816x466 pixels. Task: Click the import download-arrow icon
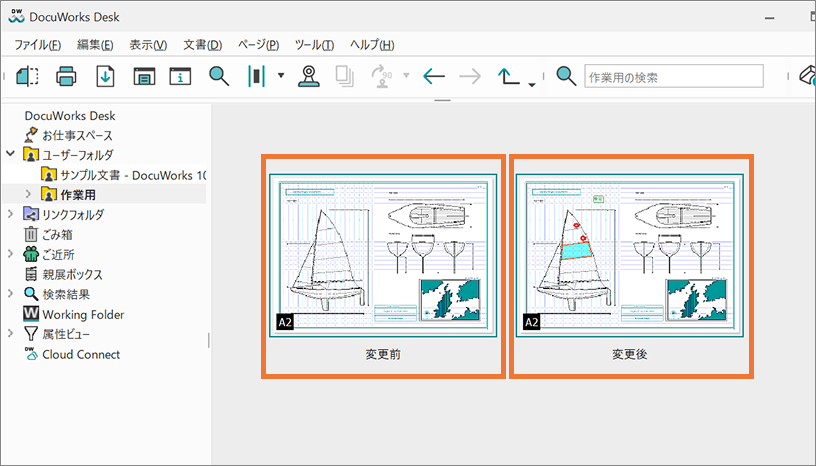[105, 76]
